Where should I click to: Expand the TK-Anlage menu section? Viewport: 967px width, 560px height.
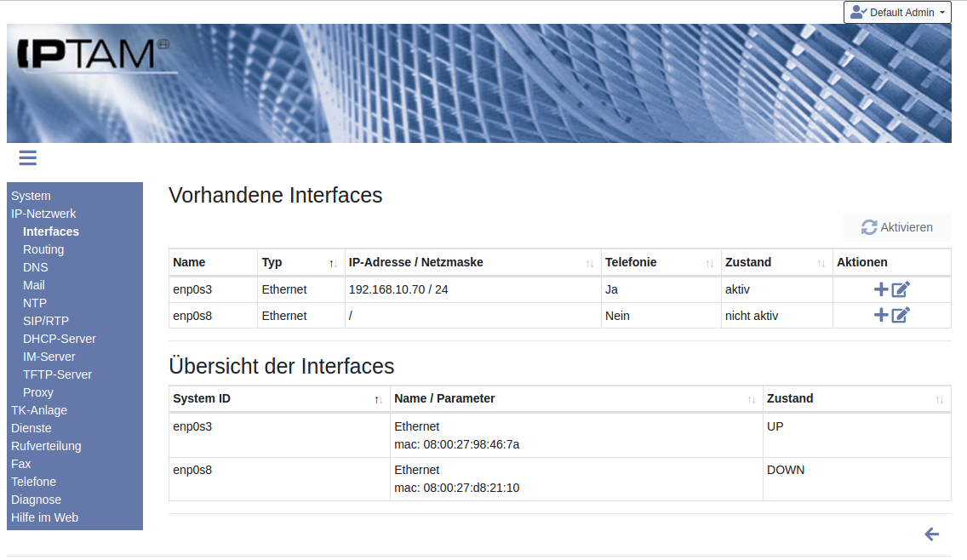pos(39,410)
